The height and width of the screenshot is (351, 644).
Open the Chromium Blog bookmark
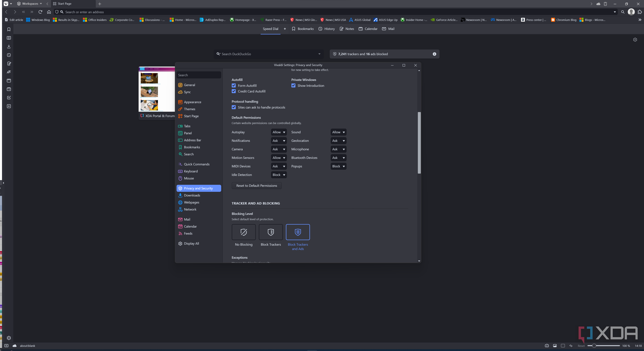click(x=563, y=20)
